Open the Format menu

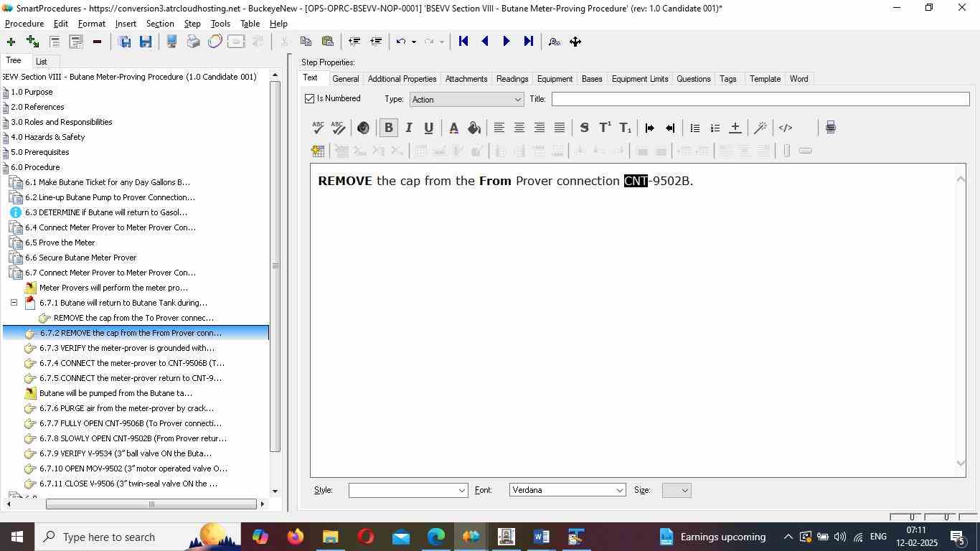click(x=92, y=24)
